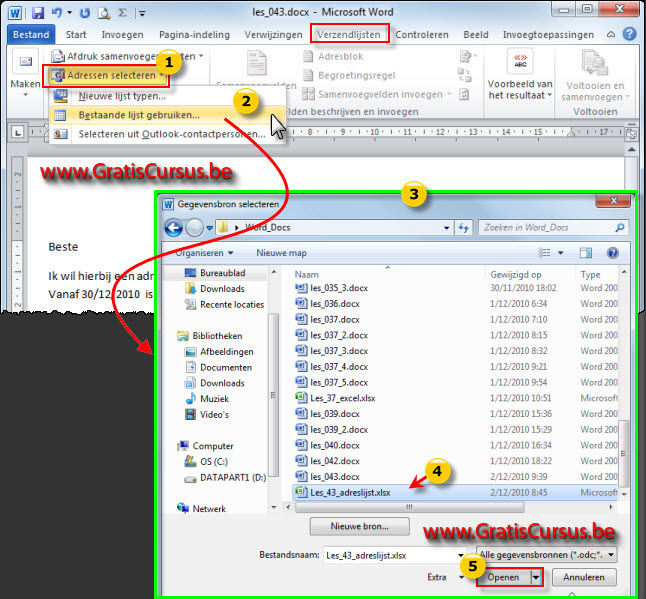Click the Begroetingsregel button
646x599 pixels.
(x=349, y=75)
